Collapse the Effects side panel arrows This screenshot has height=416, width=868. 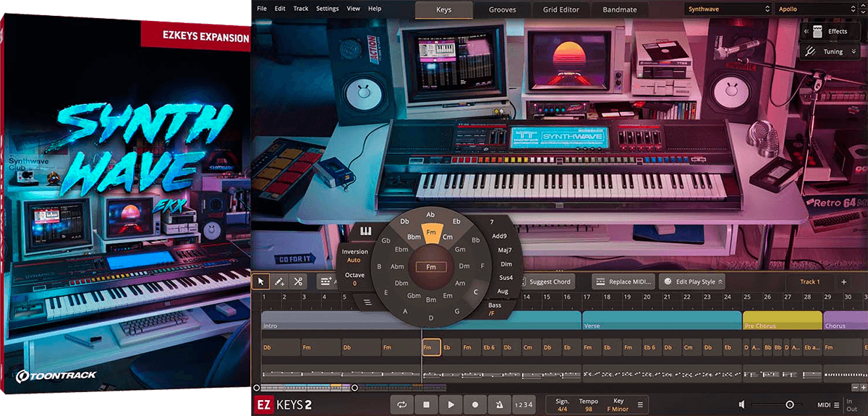coord(807,31)
